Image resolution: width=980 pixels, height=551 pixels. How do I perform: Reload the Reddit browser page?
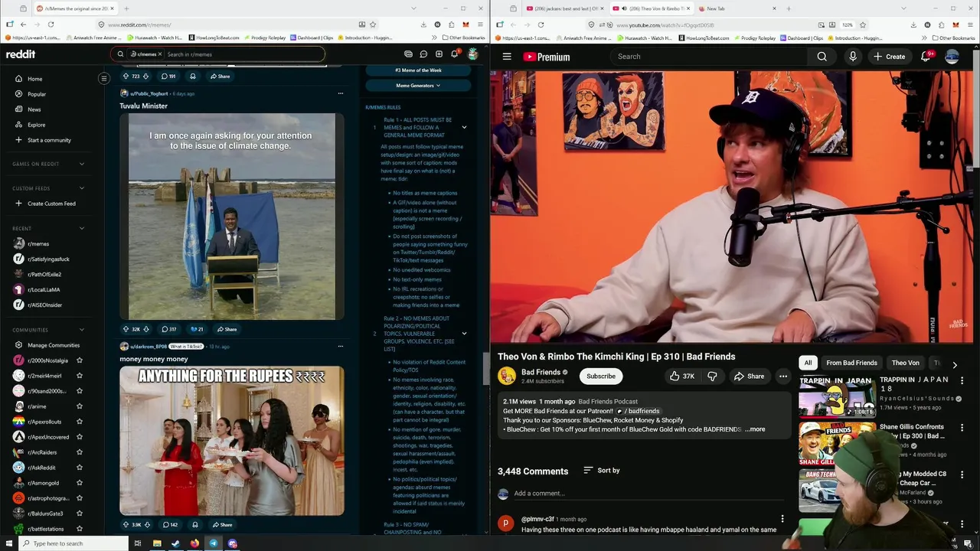[51, 24]
